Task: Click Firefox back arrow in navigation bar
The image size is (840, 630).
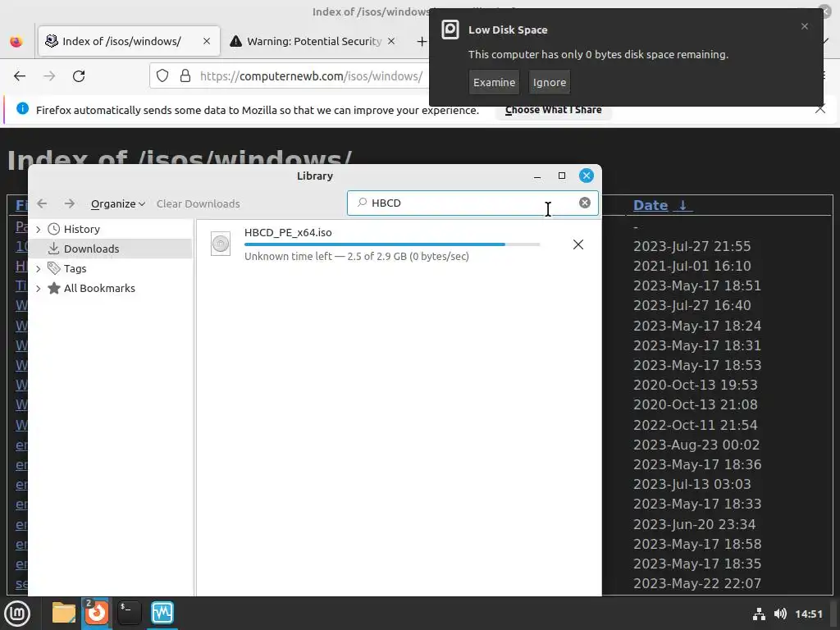Action: (x=20, y=76)
